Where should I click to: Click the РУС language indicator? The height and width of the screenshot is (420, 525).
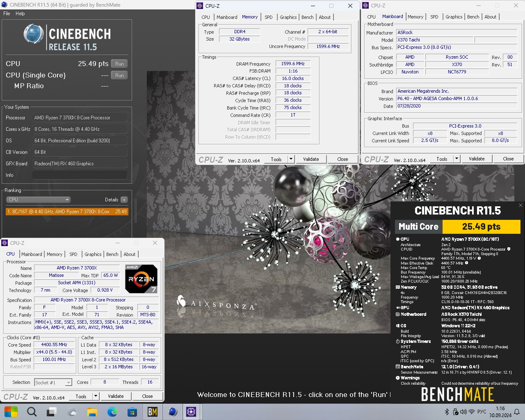click(482, 411)
